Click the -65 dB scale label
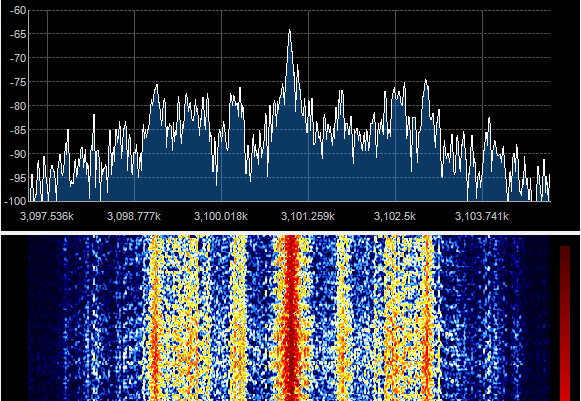581x401 pixels. (x=18, y=34)
